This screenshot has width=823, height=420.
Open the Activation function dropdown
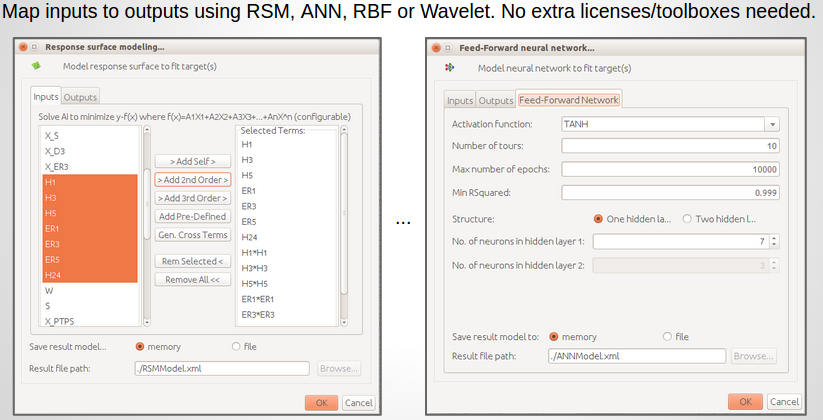tap(772, 125)
